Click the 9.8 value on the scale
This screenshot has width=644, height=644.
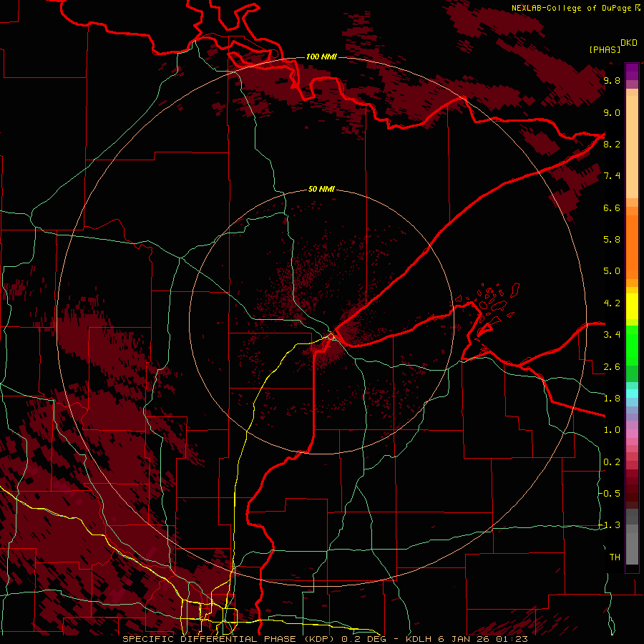point(612,81)
